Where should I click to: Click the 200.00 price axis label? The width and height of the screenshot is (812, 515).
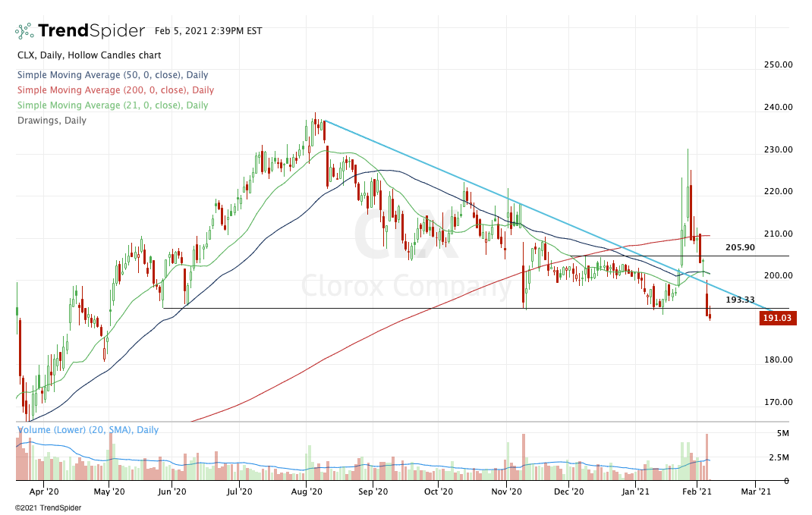(778, 275)
